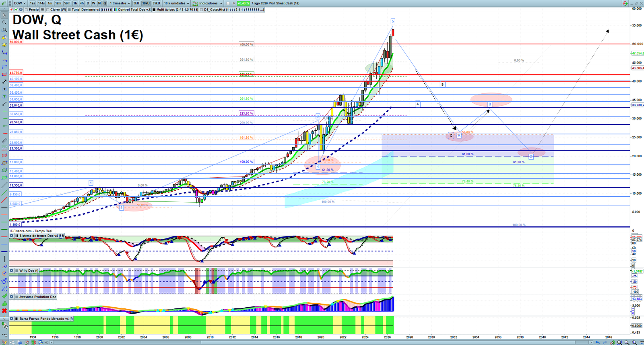Click the share icon in bottom bar
This screenshot has height=345, width=644.
pos(12,343)
